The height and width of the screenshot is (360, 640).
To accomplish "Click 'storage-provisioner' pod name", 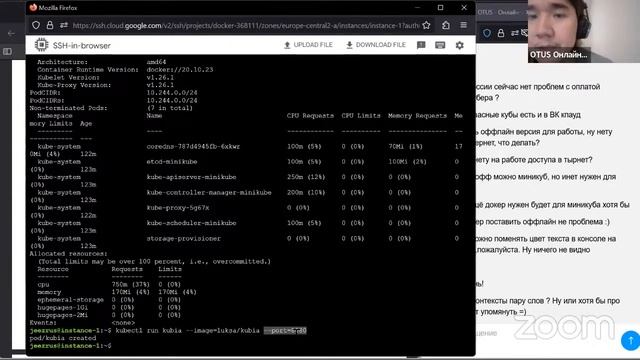I will (x=184, y=238).
